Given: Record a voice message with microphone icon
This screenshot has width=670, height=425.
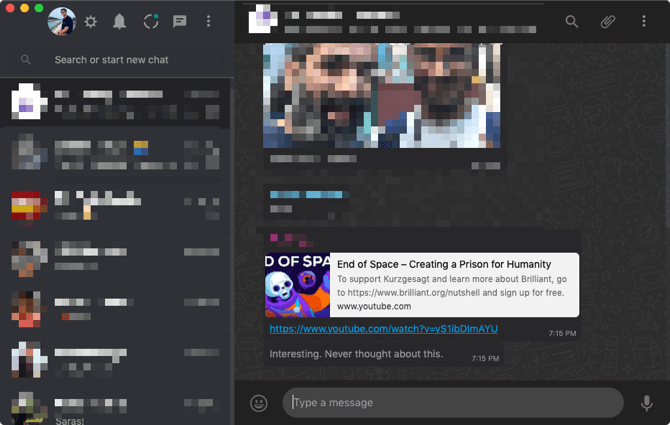Looking at the screenshot, I should pos(646,403).
